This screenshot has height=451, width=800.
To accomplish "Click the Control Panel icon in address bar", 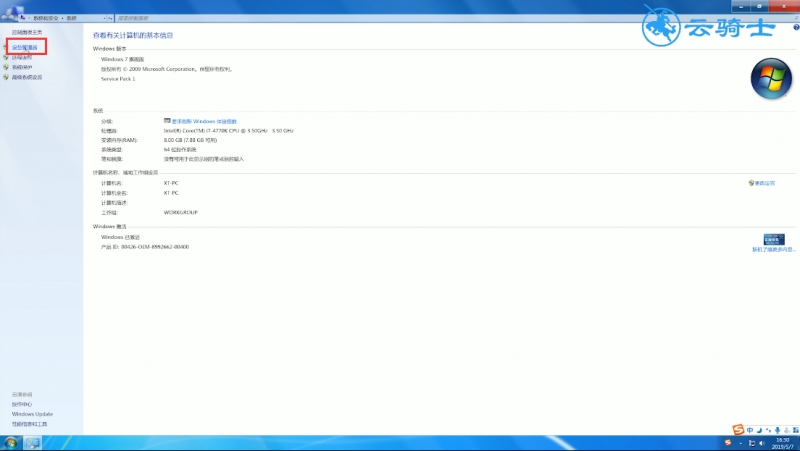I will tap(22, 17).
